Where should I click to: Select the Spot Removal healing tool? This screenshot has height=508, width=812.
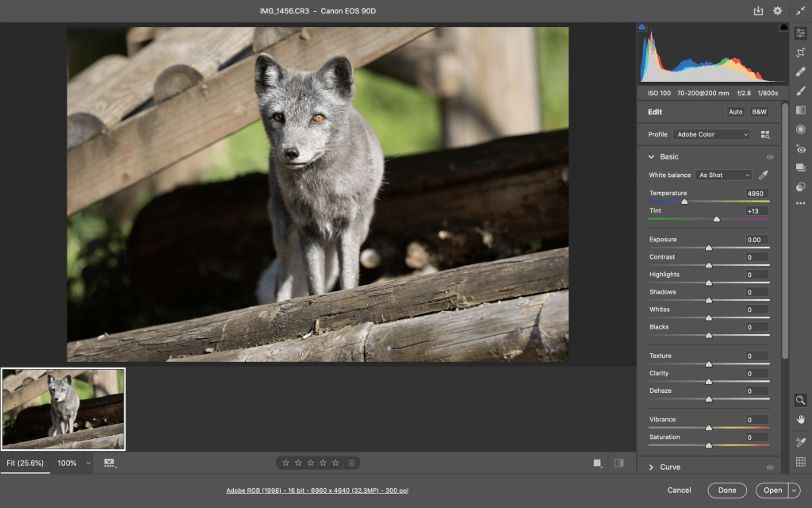click(x=801, y=71)
